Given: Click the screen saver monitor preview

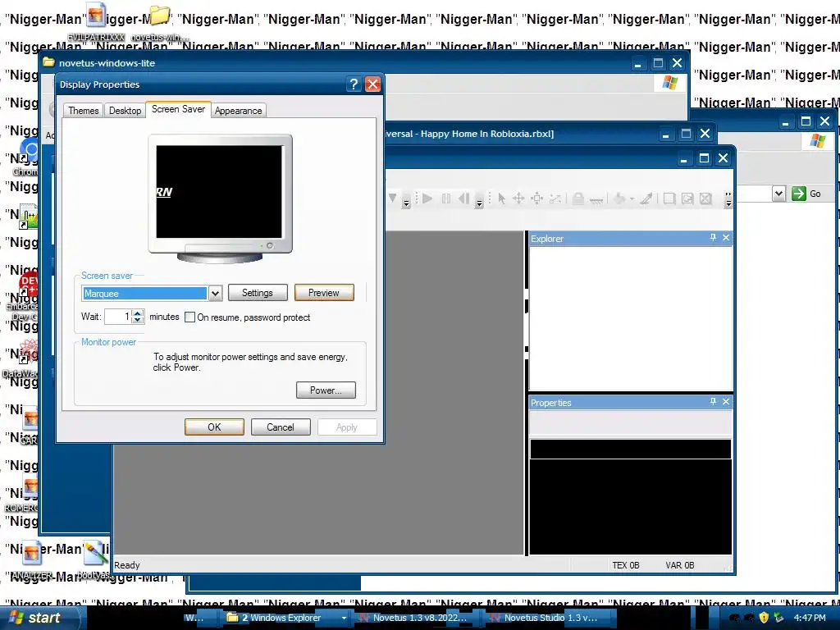Looking at the screenshot, I should (x=219, y=192).
